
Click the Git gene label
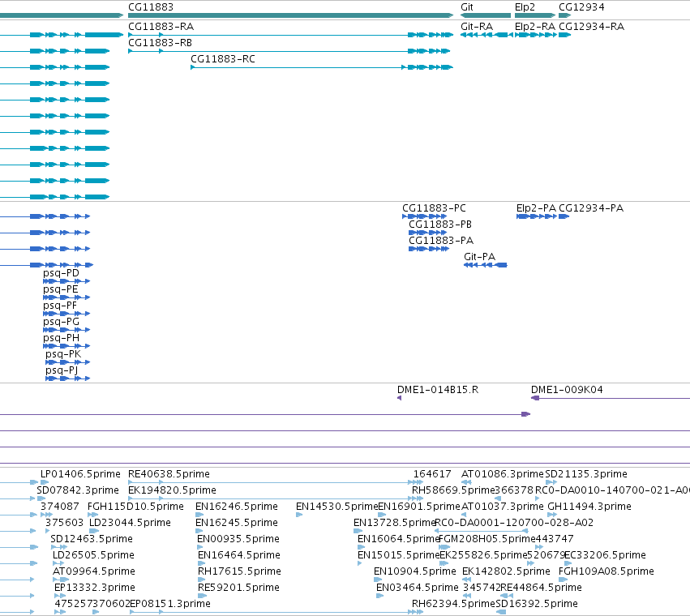click(466, 7)
